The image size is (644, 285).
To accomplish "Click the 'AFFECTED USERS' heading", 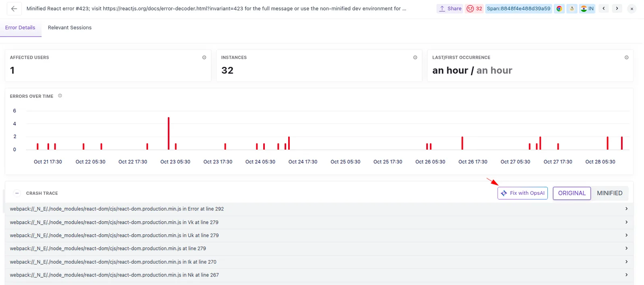I will point(29,58).
